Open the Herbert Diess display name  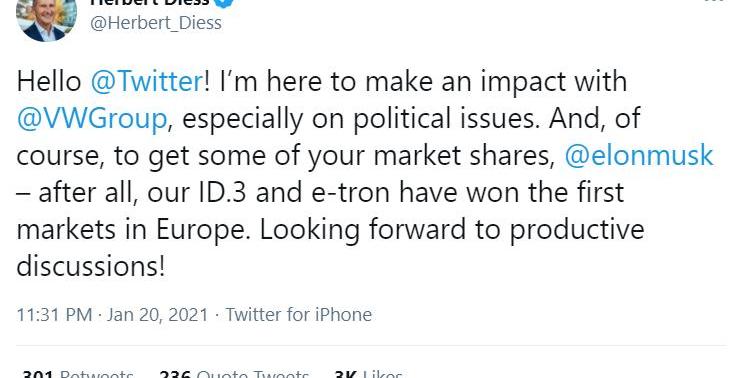[150, 2]
